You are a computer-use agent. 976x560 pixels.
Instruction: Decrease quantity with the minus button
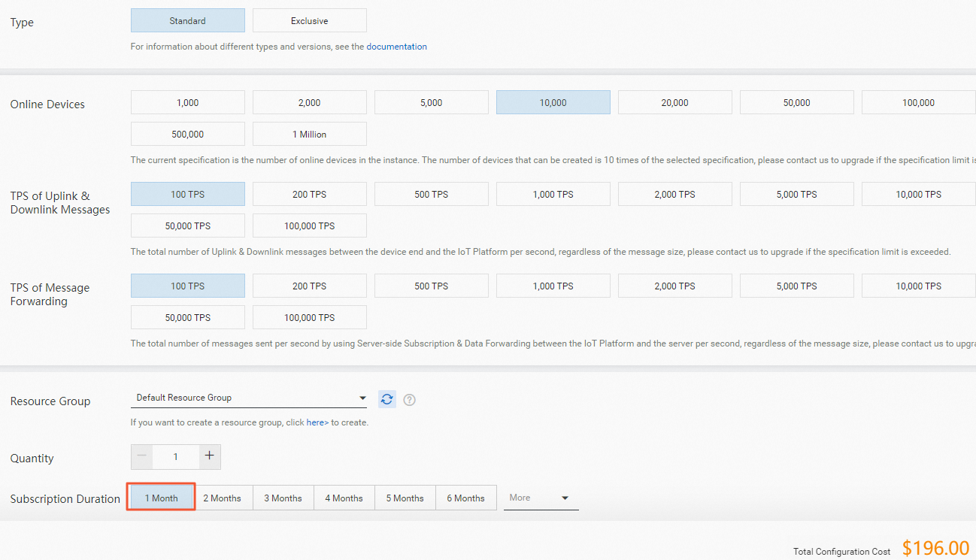141,456
